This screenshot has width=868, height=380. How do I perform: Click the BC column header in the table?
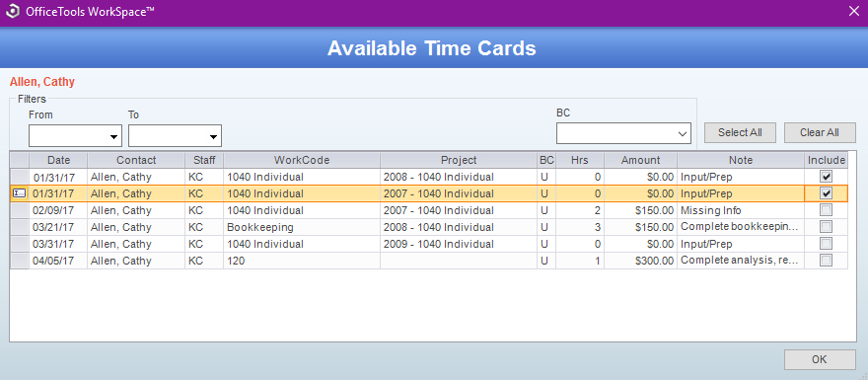click(x=546, y=160)
